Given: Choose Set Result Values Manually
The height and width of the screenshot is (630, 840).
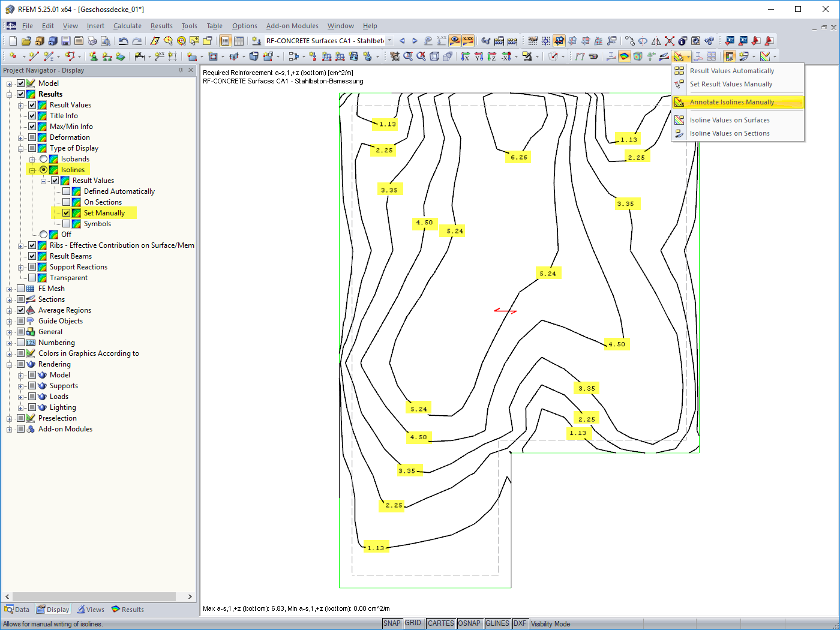Looking at the screenshot, I should [738, 84].
